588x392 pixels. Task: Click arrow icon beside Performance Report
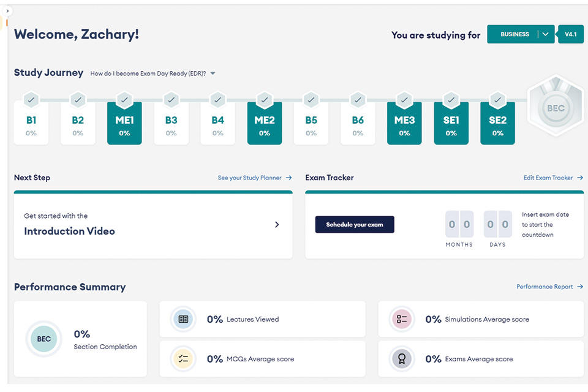pyautogui.click(x=579, y=287)
